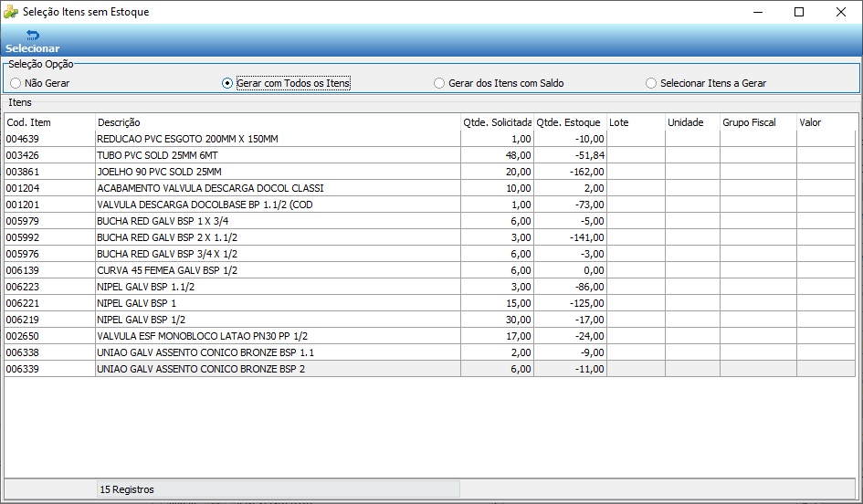This screenshot has width=863, height=504.
Task: Click the Qtde. Solicitada column header
Action: click(x=498, y=122)
